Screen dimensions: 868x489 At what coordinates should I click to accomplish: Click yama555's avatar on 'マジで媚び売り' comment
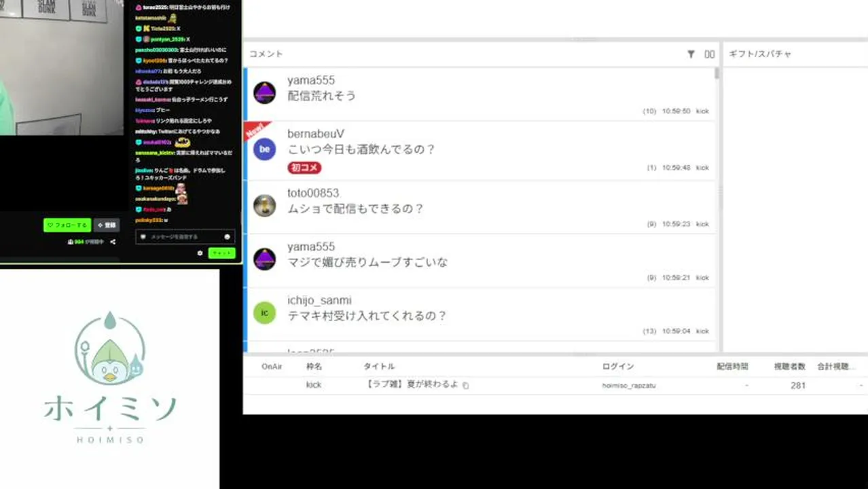click(x=265, y=259)
